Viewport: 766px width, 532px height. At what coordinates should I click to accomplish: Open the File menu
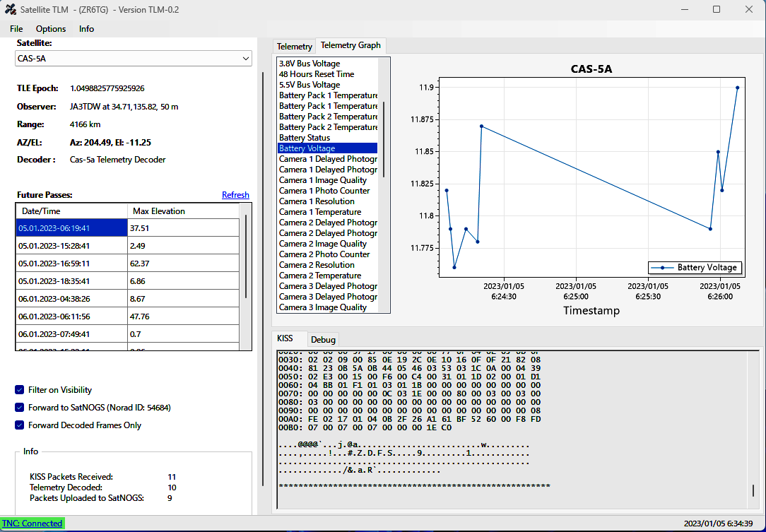16,29
